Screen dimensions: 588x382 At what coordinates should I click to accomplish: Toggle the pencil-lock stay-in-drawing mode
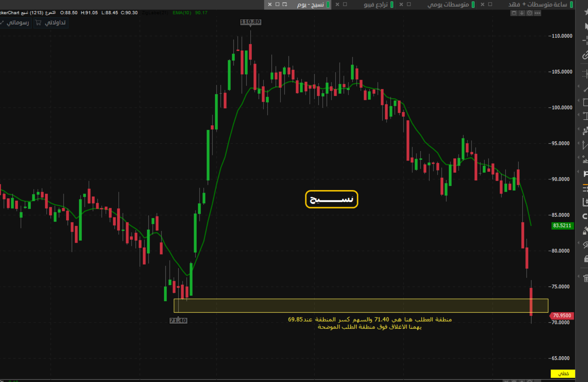585,231
